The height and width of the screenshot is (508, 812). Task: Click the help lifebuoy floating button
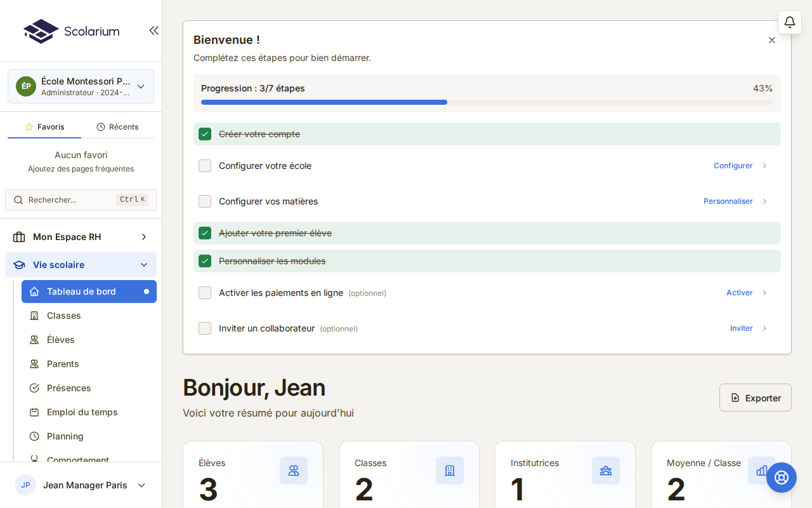point(782,478)
